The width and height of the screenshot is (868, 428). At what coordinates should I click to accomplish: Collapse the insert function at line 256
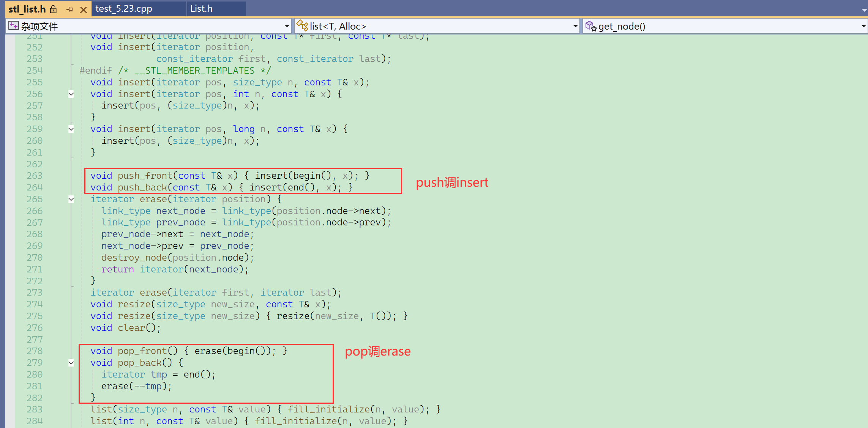click(x=71, y=94)
